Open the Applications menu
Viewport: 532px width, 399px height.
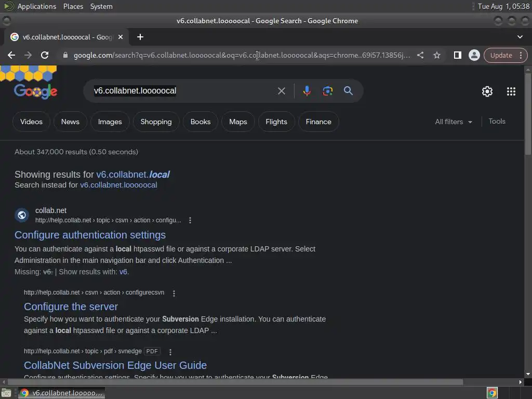coord(37,6)
